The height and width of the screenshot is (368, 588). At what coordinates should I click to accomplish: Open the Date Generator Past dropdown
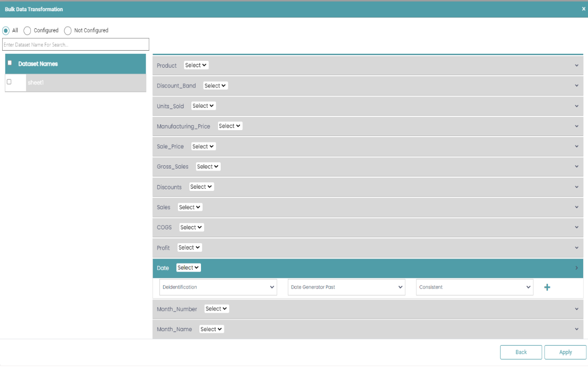(347, 287)
